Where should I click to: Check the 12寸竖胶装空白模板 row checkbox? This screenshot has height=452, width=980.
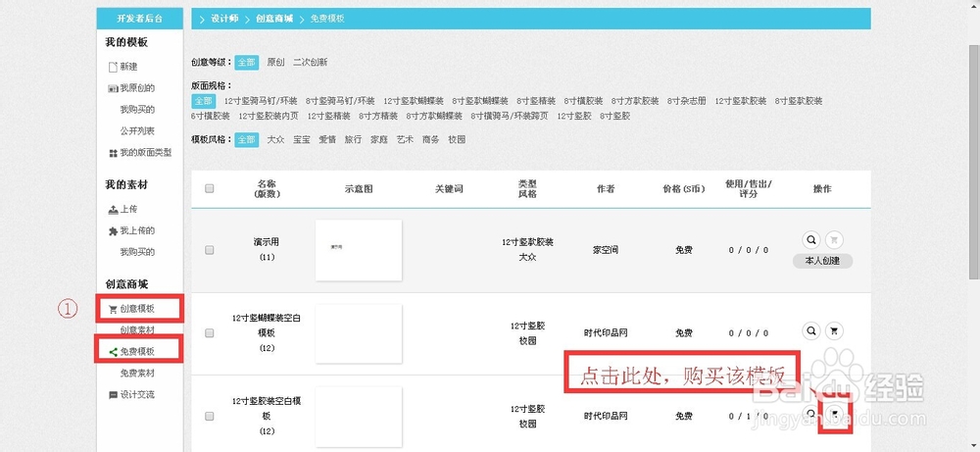[210, 416]
